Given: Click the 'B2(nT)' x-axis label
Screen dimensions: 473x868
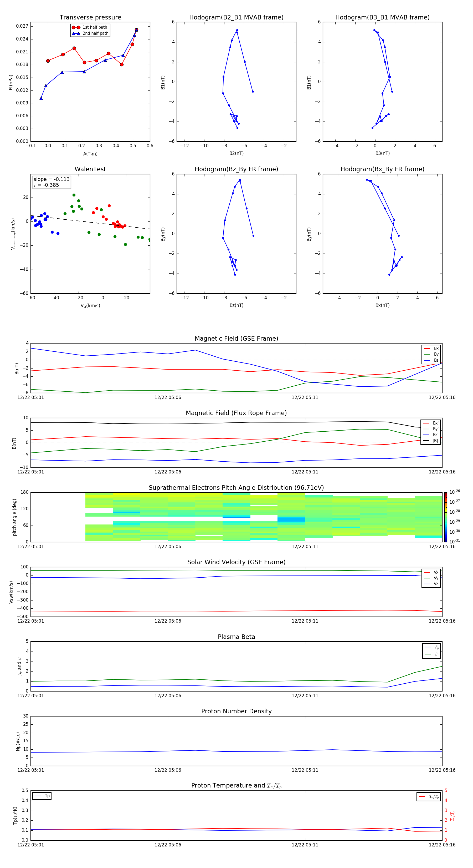Looking at the screenshot, I should (236, 153).
